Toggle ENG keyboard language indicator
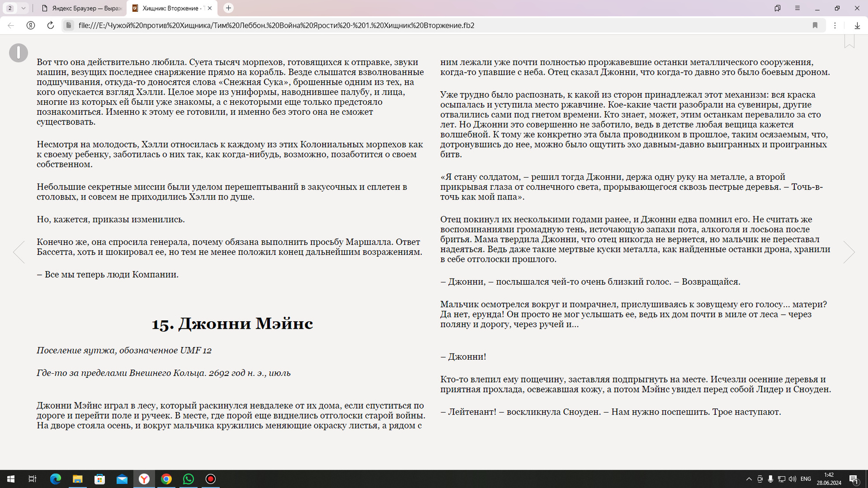The image size is (868, 488). pyautogui.click(x=806, y=479)
